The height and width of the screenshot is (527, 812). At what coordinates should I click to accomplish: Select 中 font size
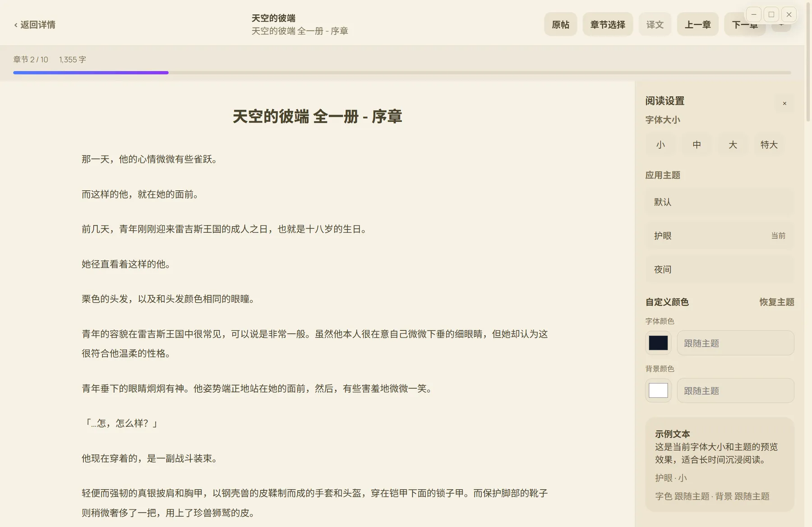point(697,145)
